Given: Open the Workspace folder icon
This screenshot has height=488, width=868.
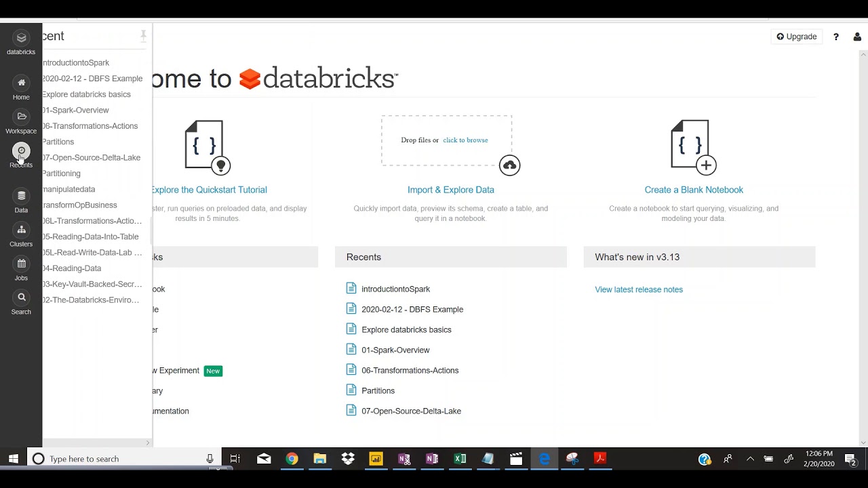Looking at the screenshot, I should [x=21, y=117].
